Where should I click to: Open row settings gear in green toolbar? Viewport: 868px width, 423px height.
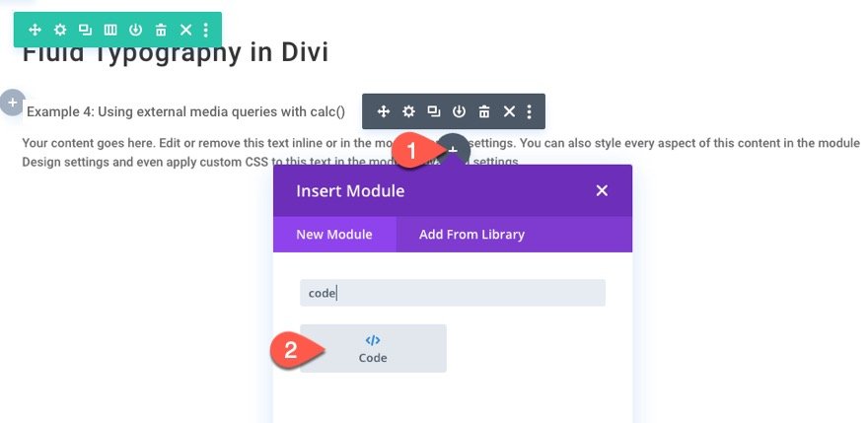tap(60, 30)
